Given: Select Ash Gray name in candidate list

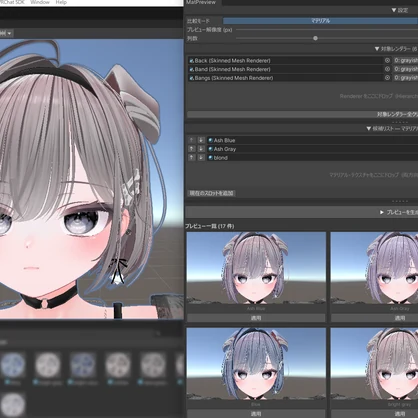Looking at the screenshot, I should tap(225, 149).
